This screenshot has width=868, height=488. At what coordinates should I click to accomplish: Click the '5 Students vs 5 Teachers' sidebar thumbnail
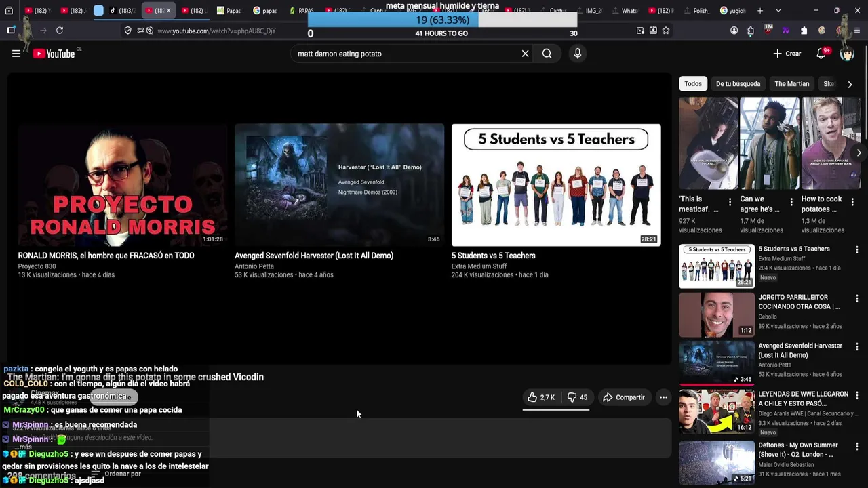click(717, 266)
